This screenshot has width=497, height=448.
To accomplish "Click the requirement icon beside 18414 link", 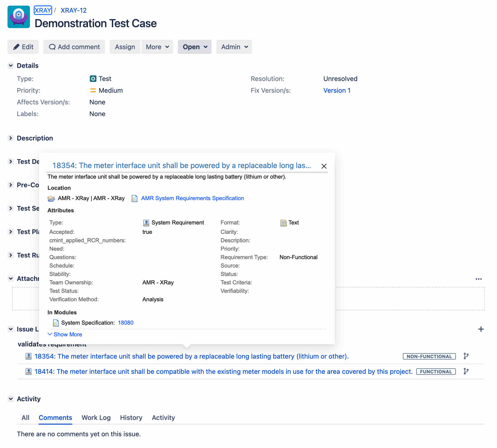I will tap(29, 371).
